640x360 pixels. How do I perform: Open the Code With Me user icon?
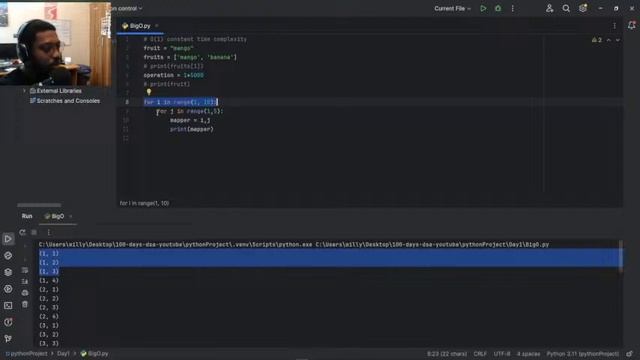pyautogui.click(x=549, y=8)
